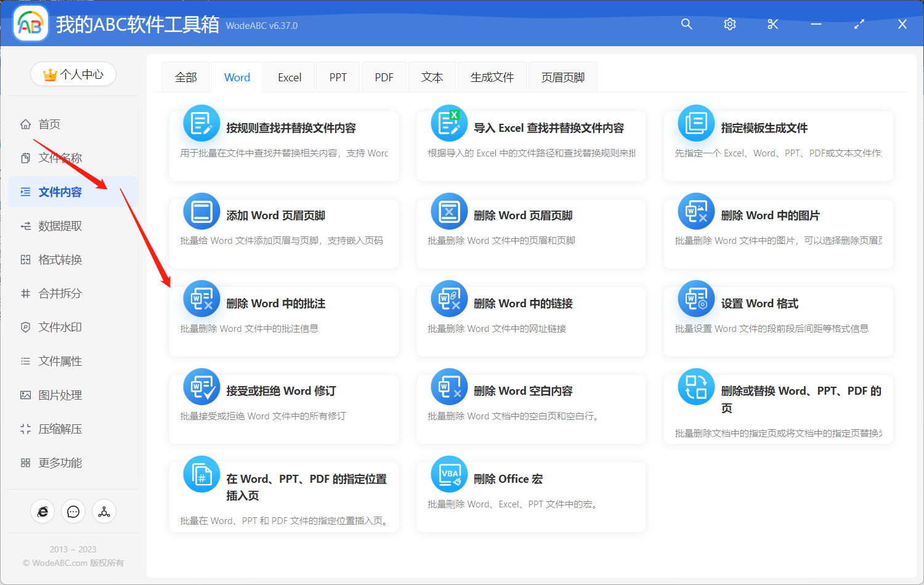The width and height of the screenshot is (924, 585).
Task: Open the 个人中心 button
Action: point(73,74)
